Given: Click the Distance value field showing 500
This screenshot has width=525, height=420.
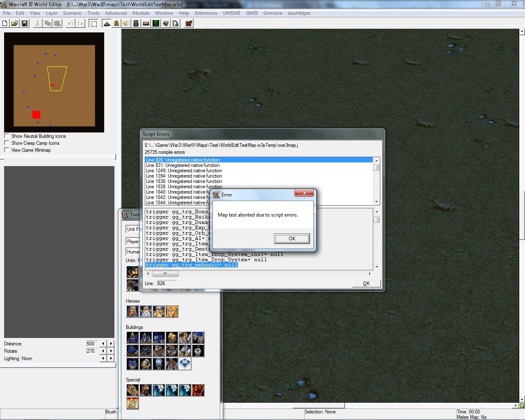Looking at the screenshot, I should [x=93, y=344].
